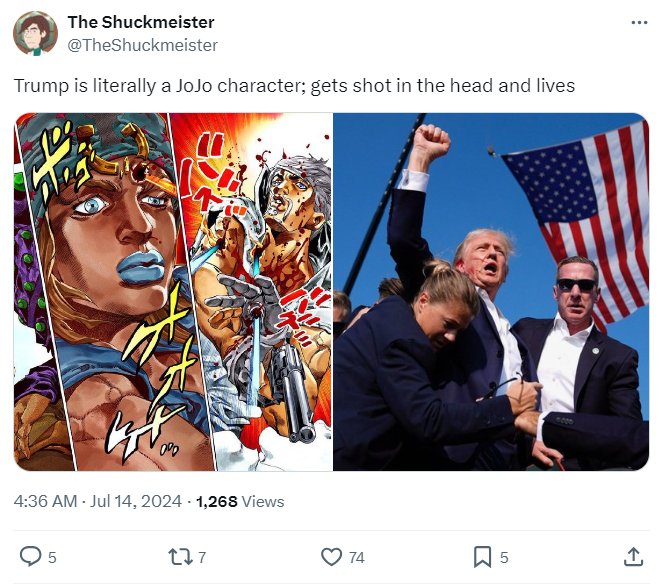Open The Shuckmeister profile avatar
659x586 pixels.
(x=35, y=33)
